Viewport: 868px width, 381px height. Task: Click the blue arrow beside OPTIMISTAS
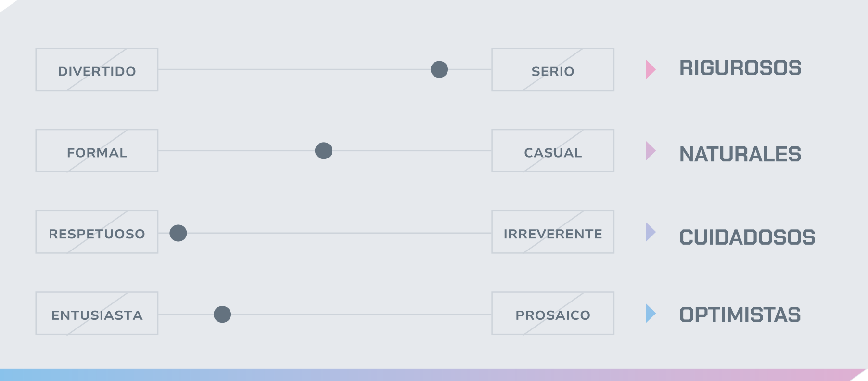(651, 314)
